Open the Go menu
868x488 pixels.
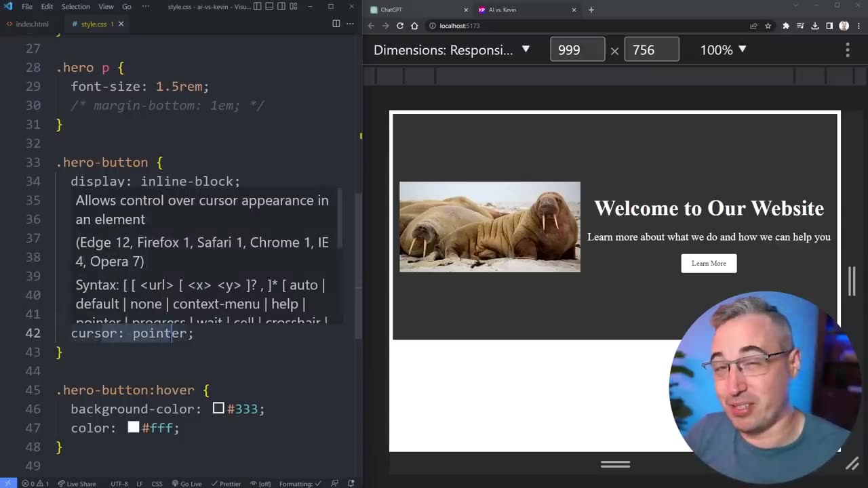click(127, 7)
